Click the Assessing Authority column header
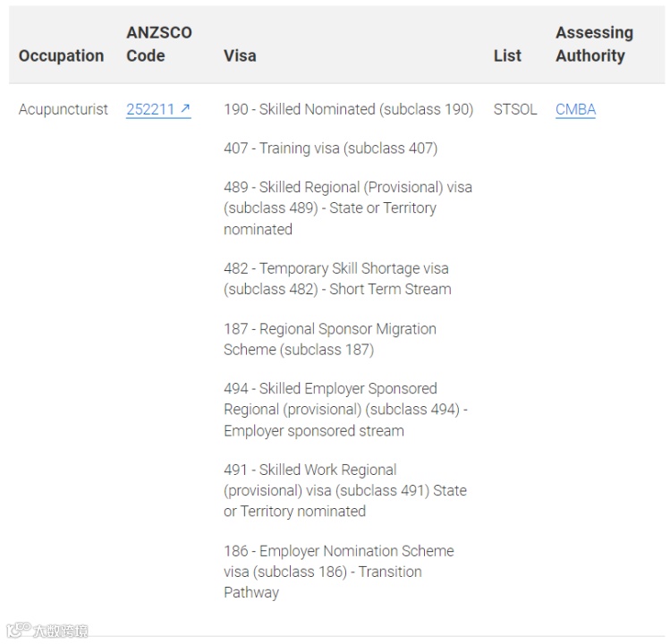 (594, 44)
